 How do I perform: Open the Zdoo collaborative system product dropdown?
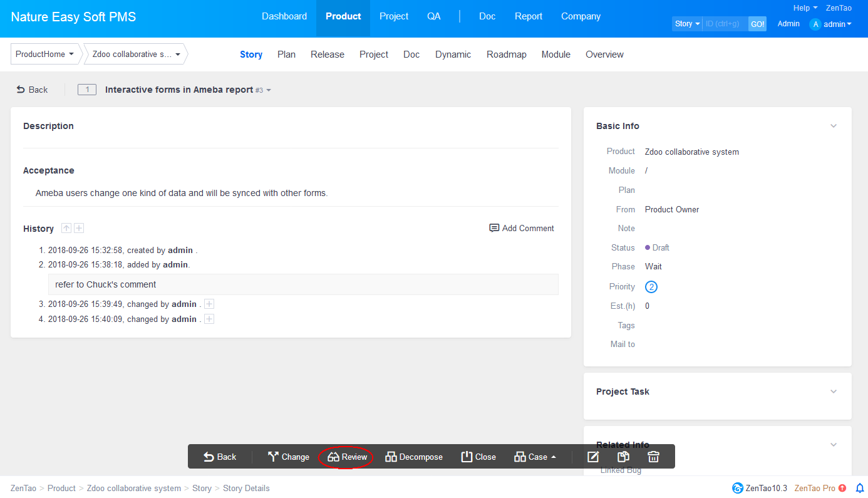click(x=136, y=54)
